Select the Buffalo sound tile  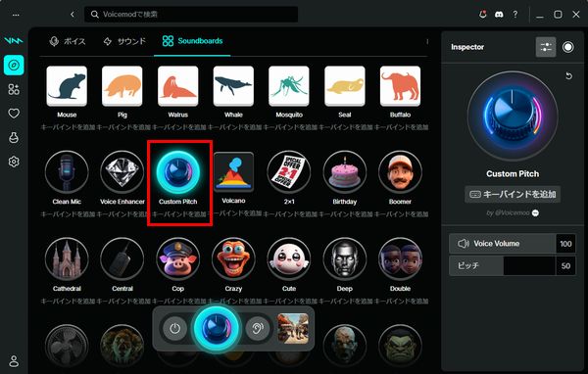coord(400,86)
